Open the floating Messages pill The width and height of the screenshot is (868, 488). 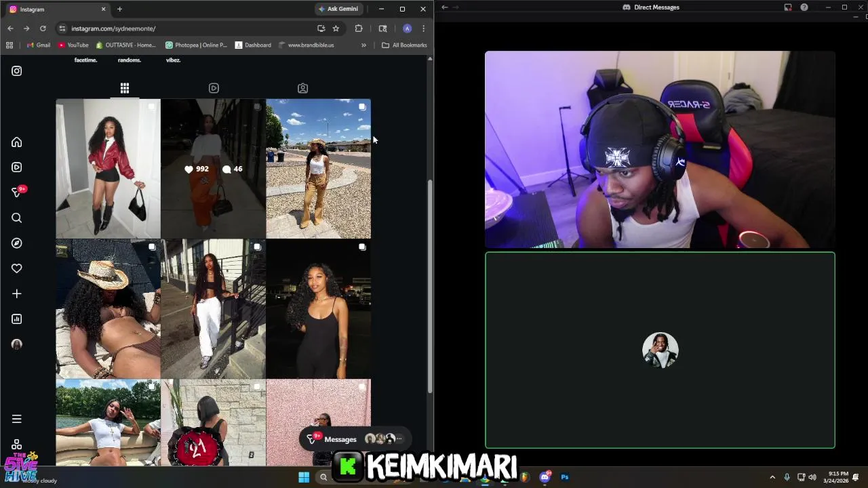pyautogui.click(x=355, y=439)
